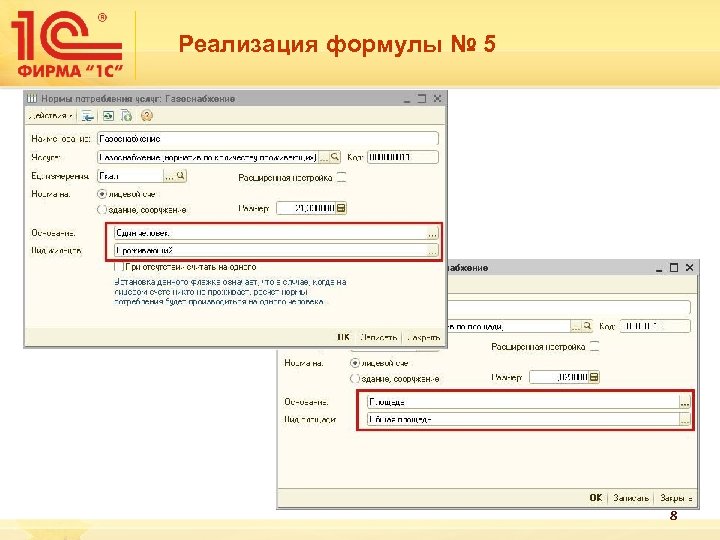Click the Размер field in the front window

306,208
